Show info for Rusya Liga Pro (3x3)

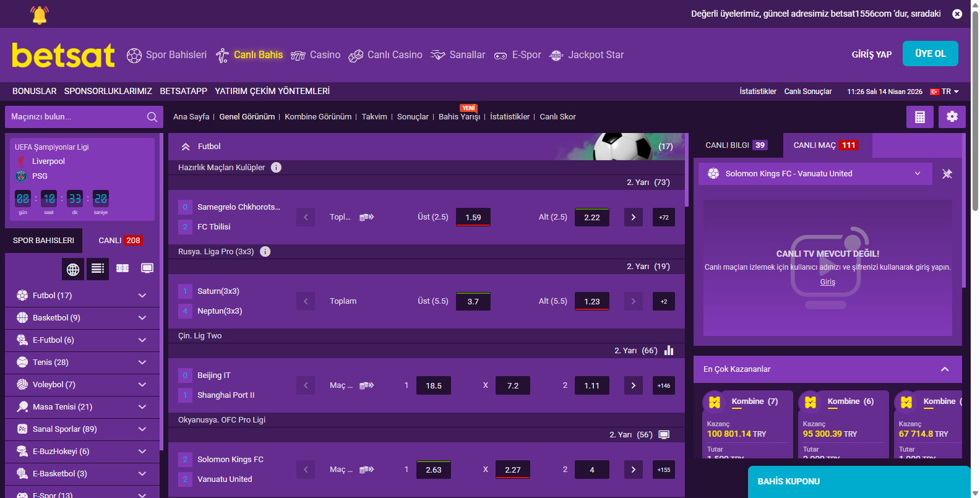pos(265,252)
